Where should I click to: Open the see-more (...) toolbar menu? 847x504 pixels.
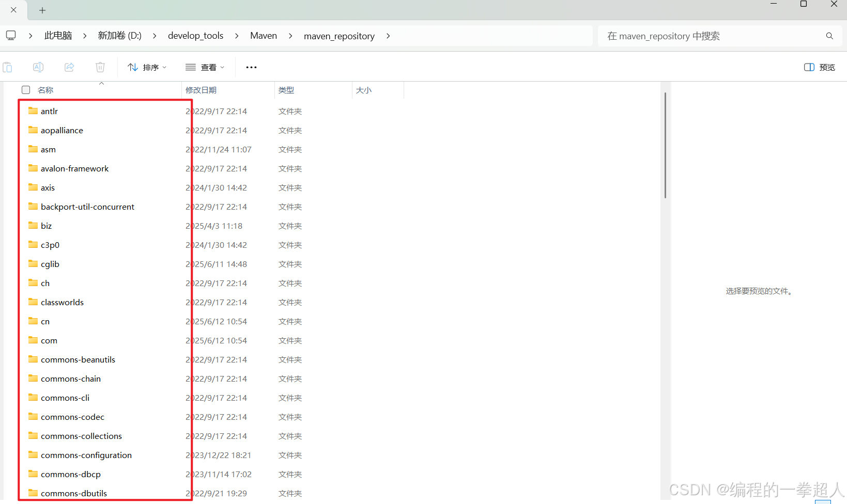click(x=251, y=67)
